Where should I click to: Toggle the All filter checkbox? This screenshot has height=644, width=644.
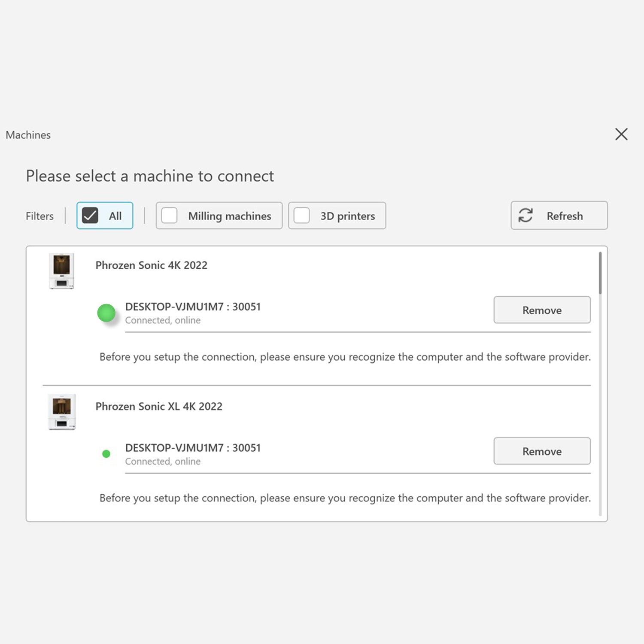coord(90,216)
